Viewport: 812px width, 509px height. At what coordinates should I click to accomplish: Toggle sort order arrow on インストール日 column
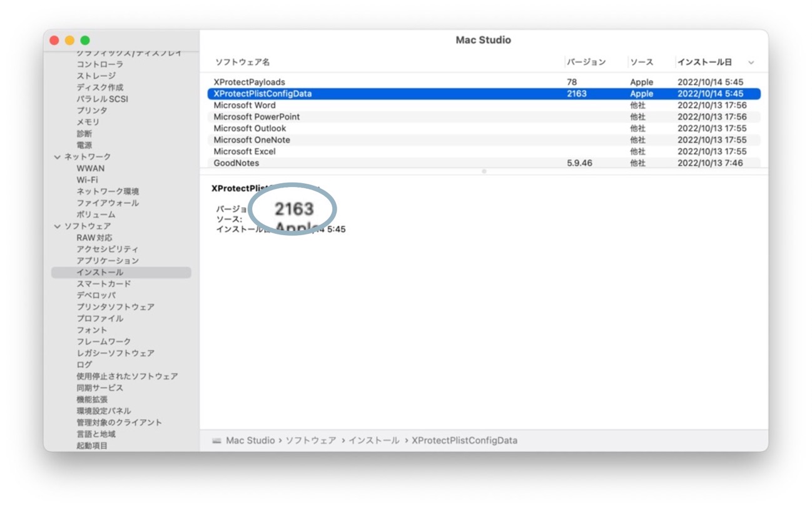pyautogui.click(x=751, y=63)
